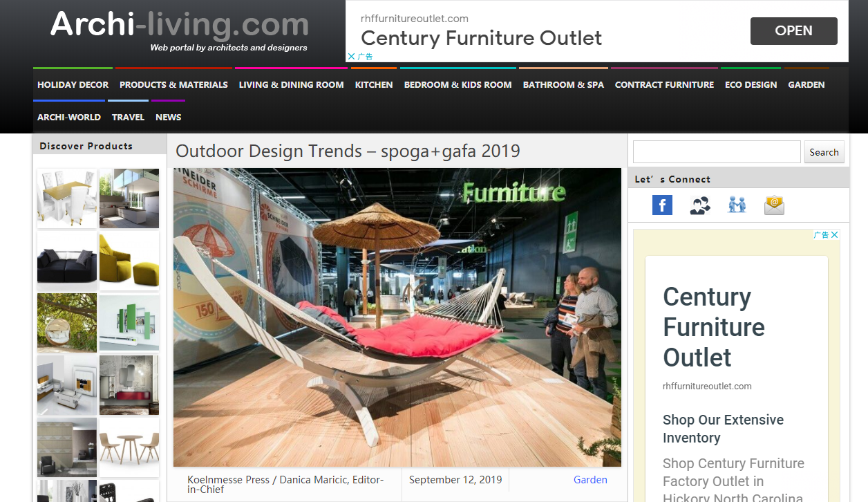
Task: Open the Holiday Decor menu
Action: click(x=73, y=84)
